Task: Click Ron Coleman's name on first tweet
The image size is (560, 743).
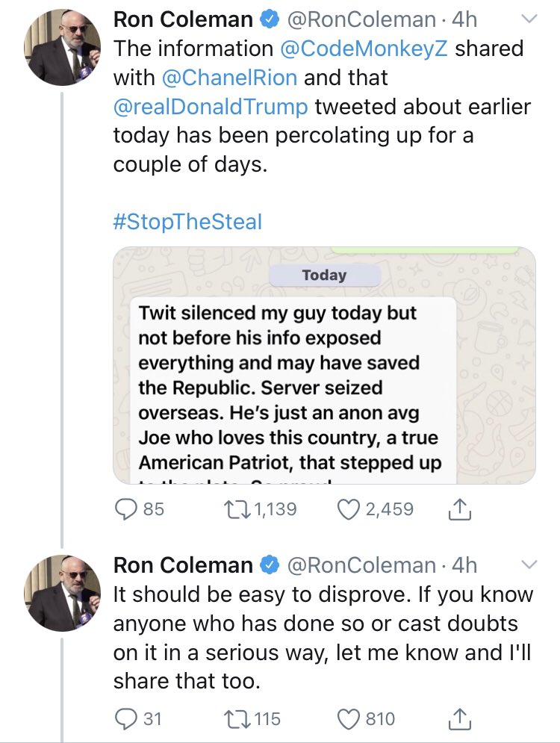Action: 182,20
